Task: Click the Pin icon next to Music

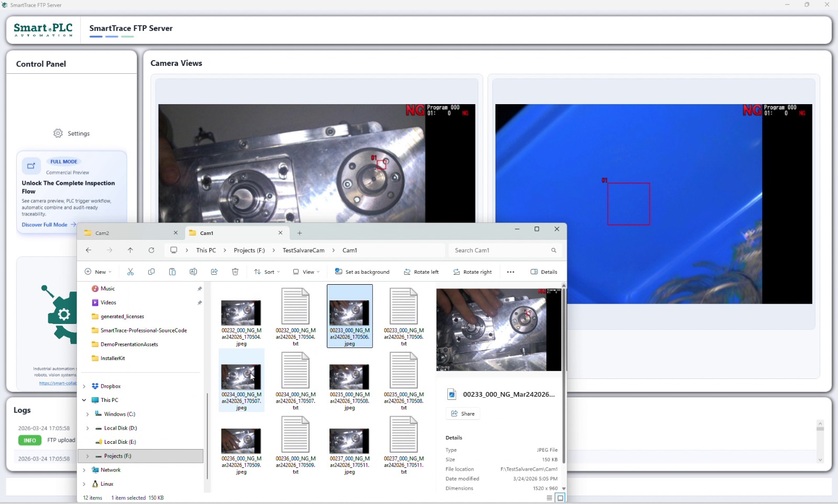Action: 200,288
